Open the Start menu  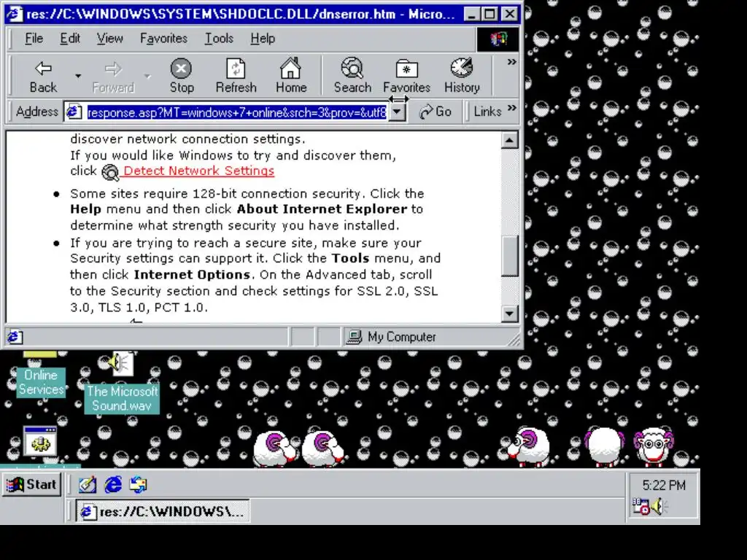point(31,485)
